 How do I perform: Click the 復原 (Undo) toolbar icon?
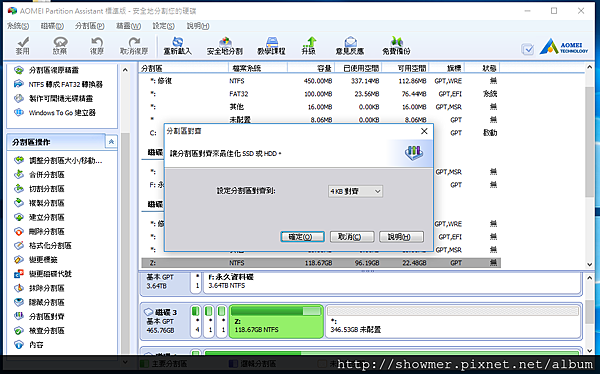(97, 46)
